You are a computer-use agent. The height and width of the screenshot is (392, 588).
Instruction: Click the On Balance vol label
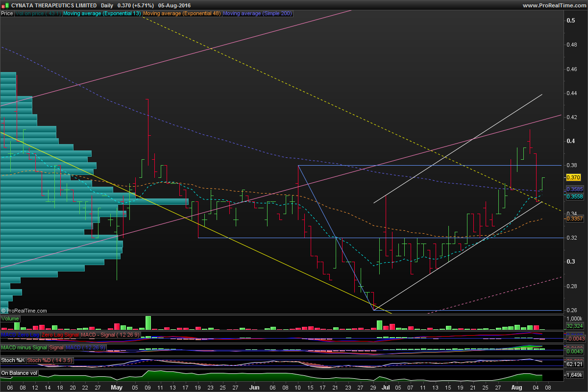coord(19,373)
